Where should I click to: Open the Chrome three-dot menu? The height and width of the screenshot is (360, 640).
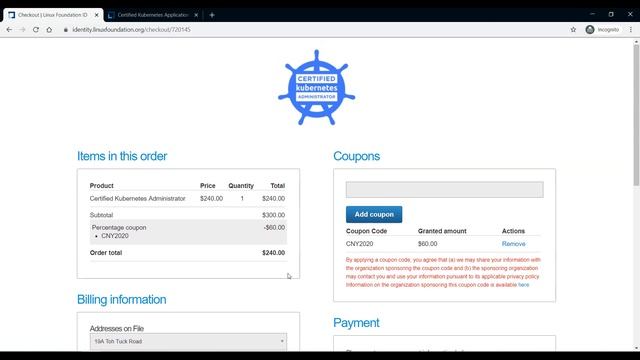click(631, 30)
